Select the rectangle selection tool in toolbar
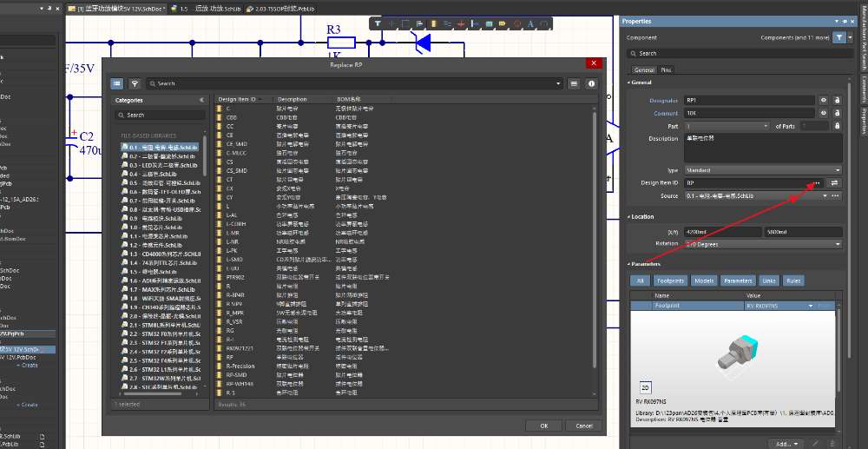 [x=405, y=23]
